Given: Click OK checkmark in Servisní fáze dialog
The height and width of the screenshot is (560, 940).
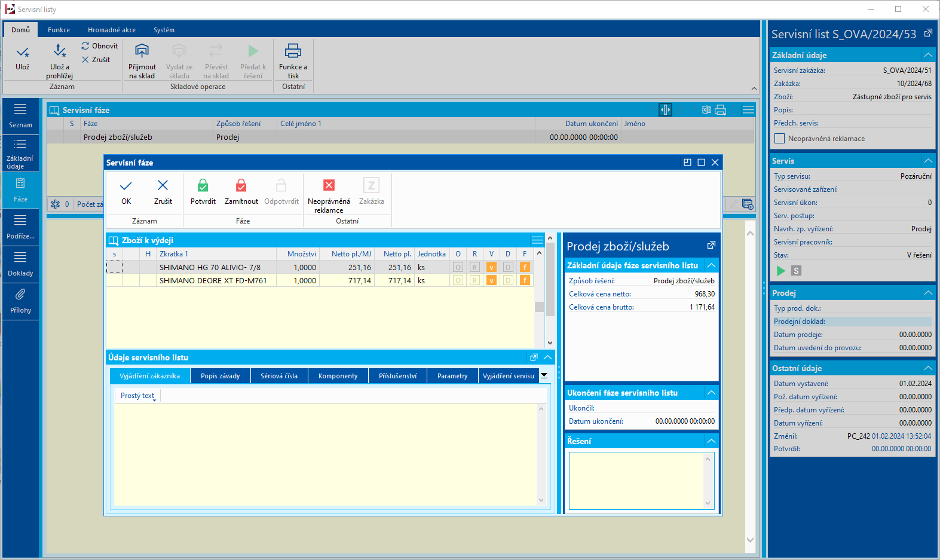Looking at the screenshot, I should (x=126, y=185).
